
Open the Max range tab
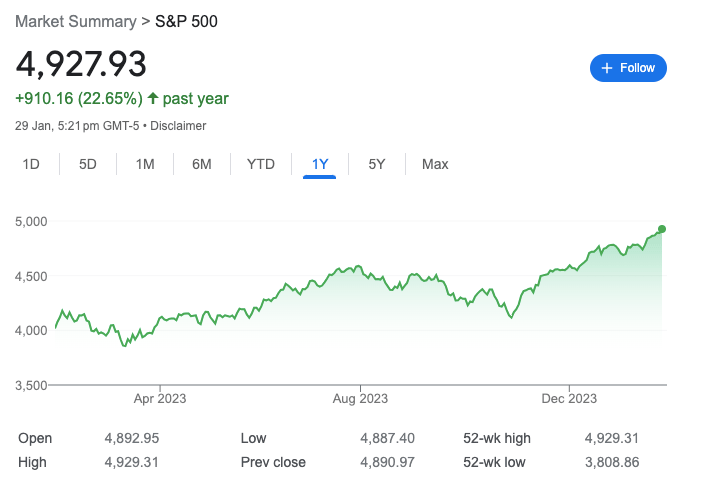click(x=435, y=164)
